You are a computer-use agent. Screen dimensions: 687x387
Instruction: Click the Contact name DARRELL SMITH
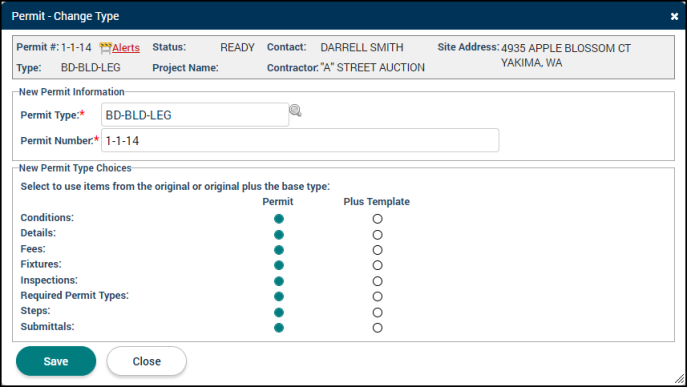pos(362,47)
